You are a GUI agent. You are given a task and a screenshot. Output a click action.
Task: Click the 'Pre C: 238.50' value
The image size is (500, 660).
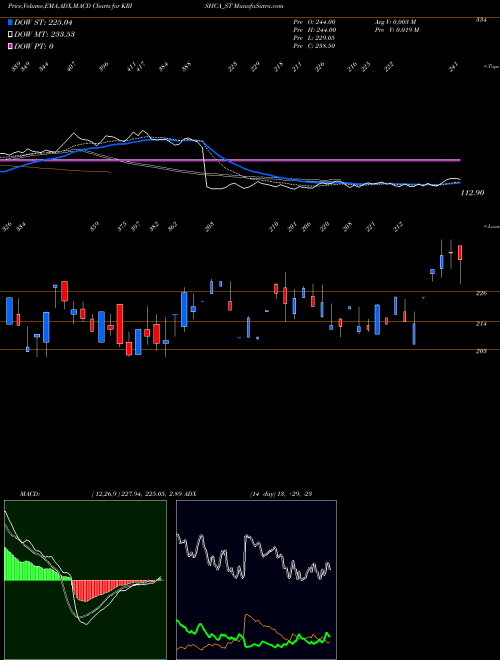pyautogui.click(x=314, y=46)
